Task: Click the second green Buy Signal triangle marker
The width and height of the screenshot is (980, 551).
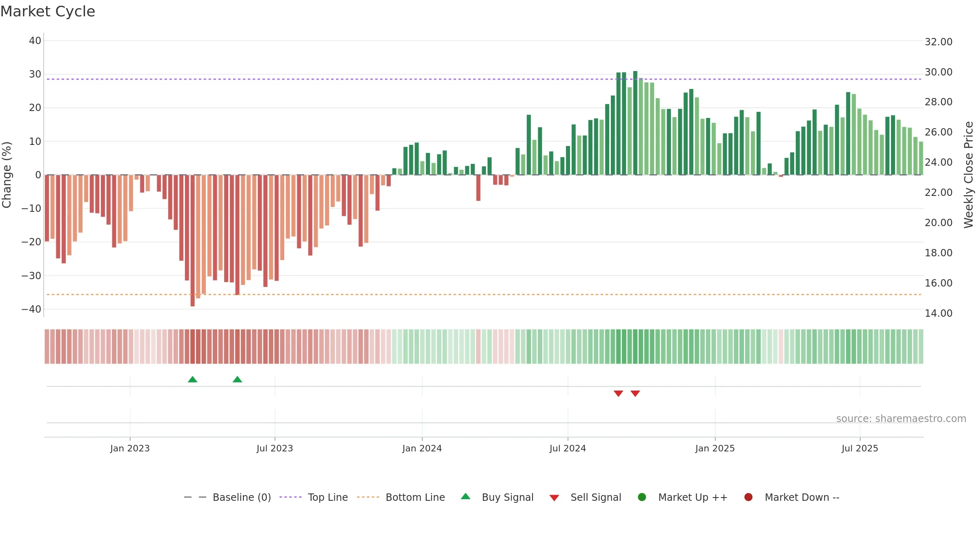Action: pos(237,380)
